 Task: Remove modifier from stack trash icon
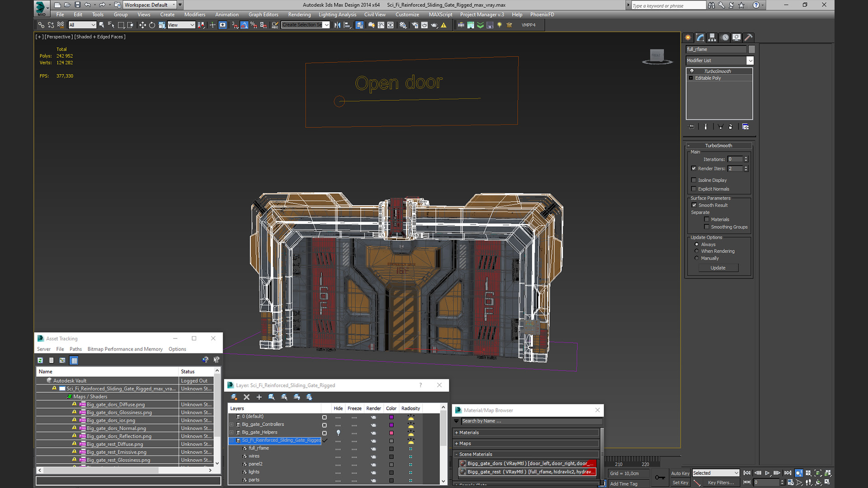pyautogui.click(x=731, y=127)
